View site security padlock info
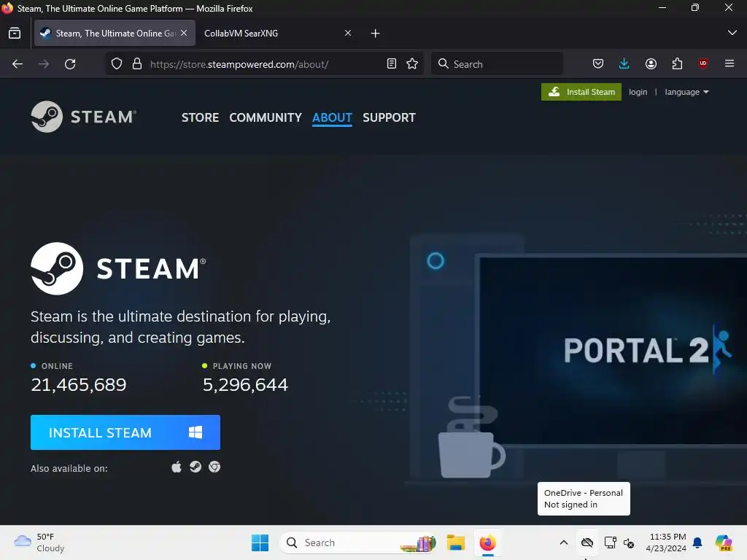The width and height of the screenshot is (747, 560). click(x=137, y=64)
